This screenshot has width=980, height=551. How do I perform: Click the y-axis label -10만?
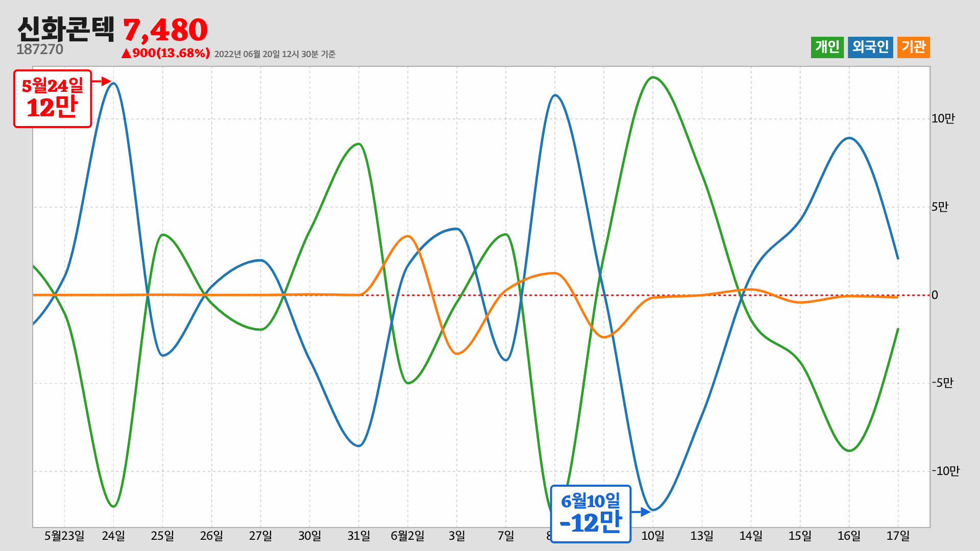click(x=945, y=471)
